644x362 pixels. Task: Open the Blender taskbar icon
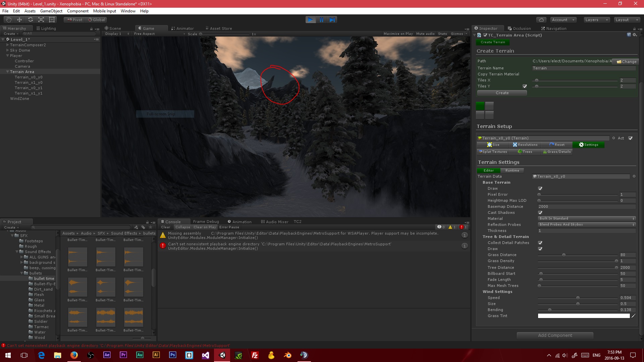[x=287, y=355]
